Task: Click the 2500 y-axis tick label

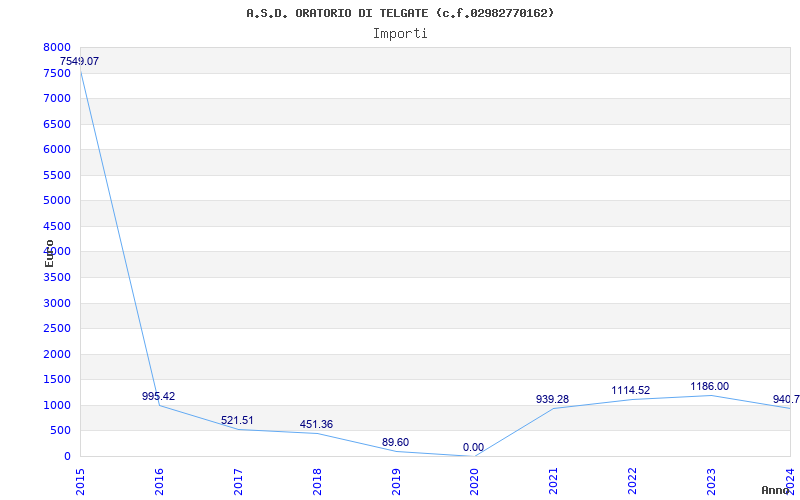Action: tap(57, 329)
